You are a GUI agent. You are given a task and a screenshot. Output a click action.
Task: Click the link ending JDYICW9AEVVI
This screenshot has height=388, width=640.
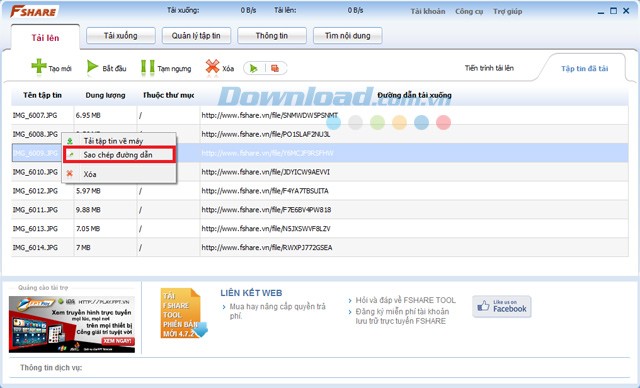[266, 172]
